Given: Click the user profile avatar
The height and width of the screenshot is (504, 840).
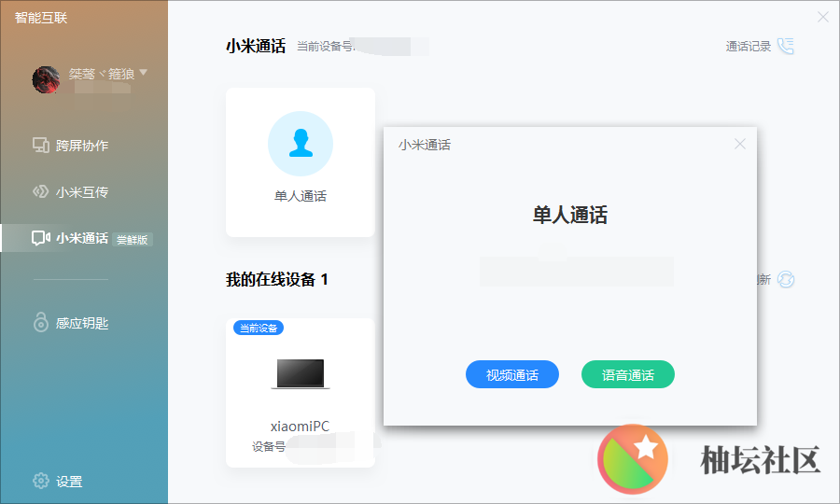Looking at the screenshot, I should point(46,79).
